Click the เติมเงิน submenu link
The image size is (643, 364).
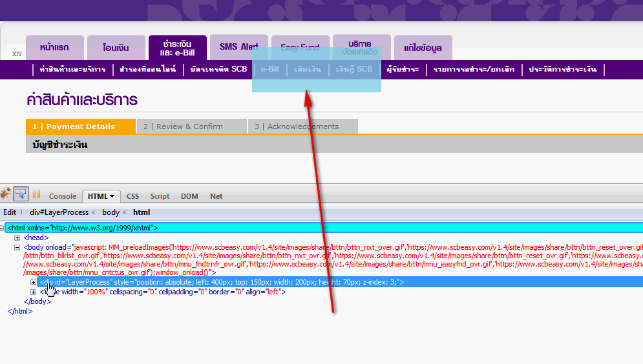(x=308, y=69)
